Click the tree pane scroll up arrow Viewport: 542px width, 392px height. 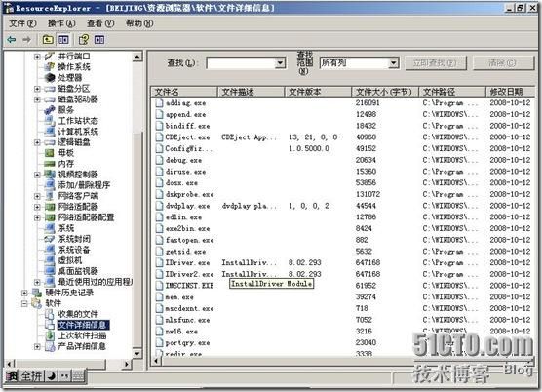click(x=137, y=57)
